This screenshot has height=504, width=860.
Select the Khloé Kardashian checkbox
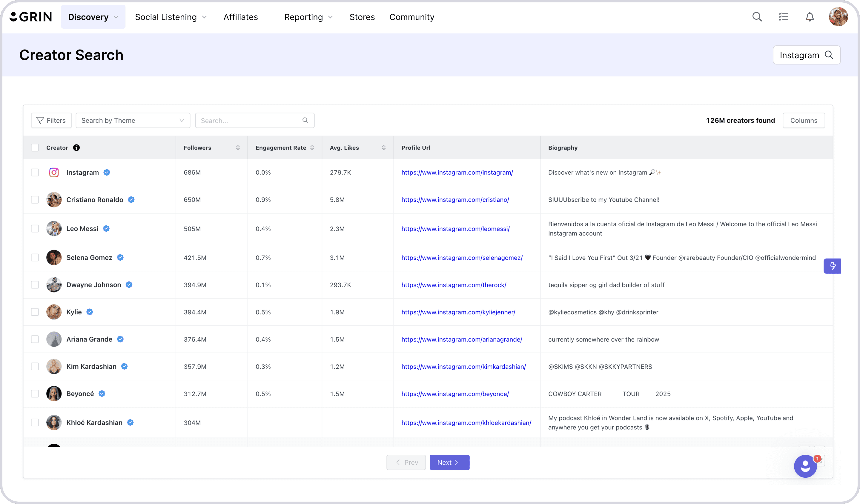point(35,423)
